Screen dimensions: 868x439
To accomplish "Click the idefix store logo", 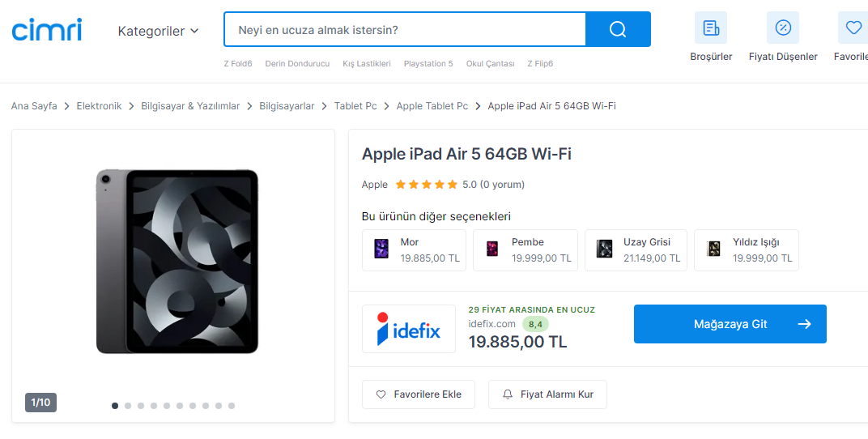I will (x=409, y=329).
